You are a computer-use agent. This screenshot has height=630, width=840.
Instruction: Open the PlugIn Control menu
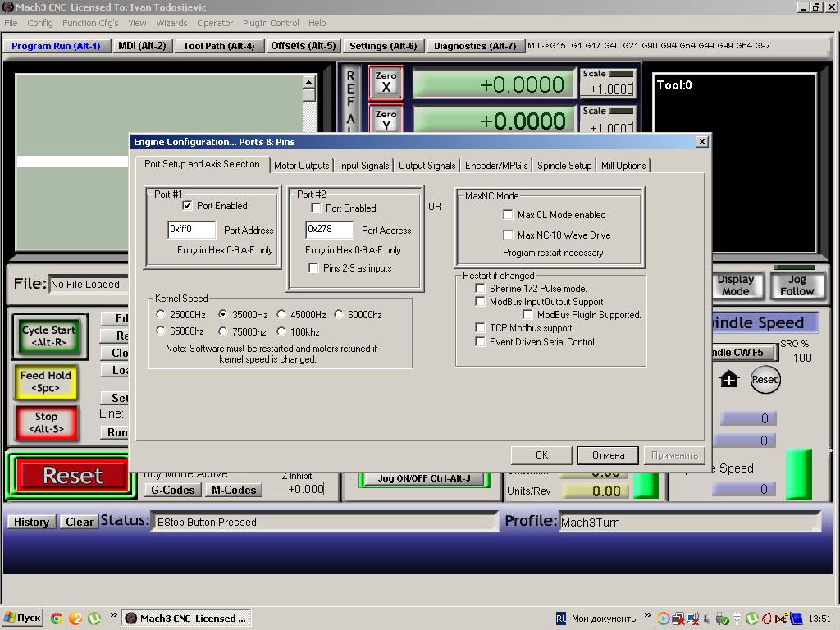tap(271, 23)
